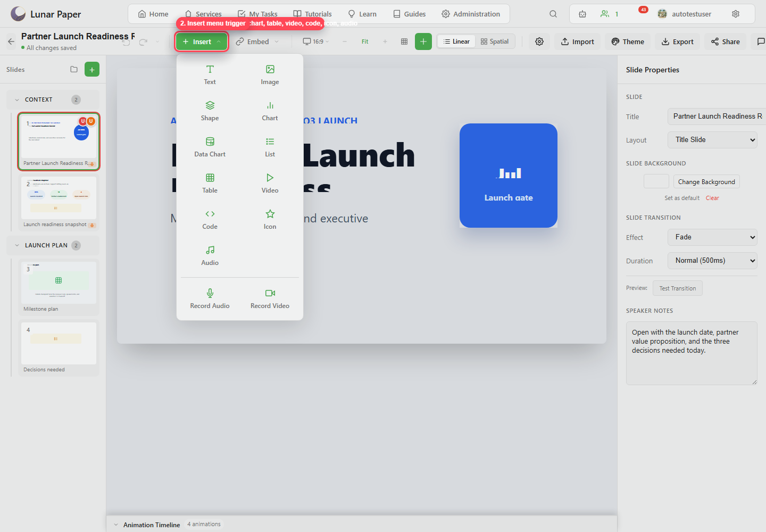This screenshot has height=532, width=766.
Task: Insert a Table element
Action: click(x=210, y=183)
